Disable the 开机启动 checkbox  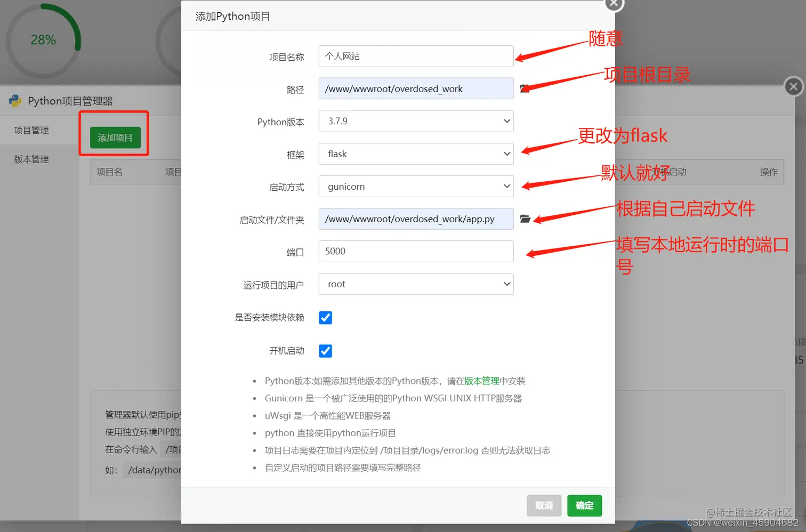pyautogui.click(x=325, y=351)
